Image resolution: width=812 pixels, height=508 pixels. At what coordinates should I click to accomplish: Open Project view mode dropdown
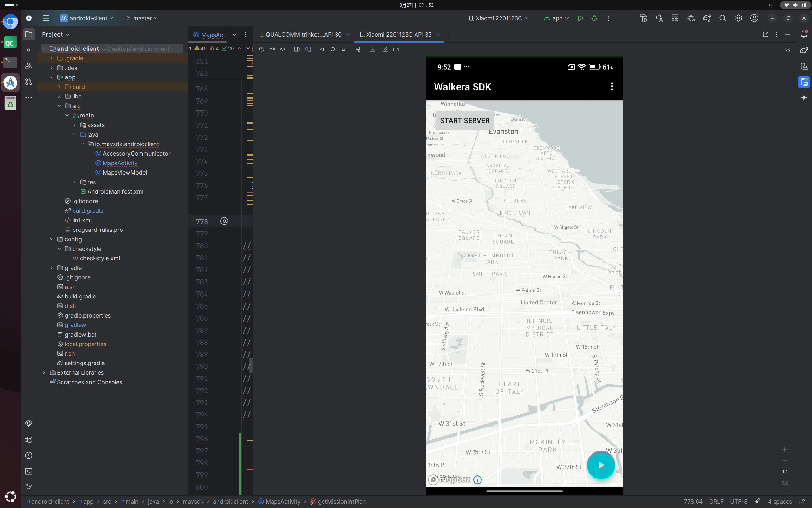click(56, 34)
